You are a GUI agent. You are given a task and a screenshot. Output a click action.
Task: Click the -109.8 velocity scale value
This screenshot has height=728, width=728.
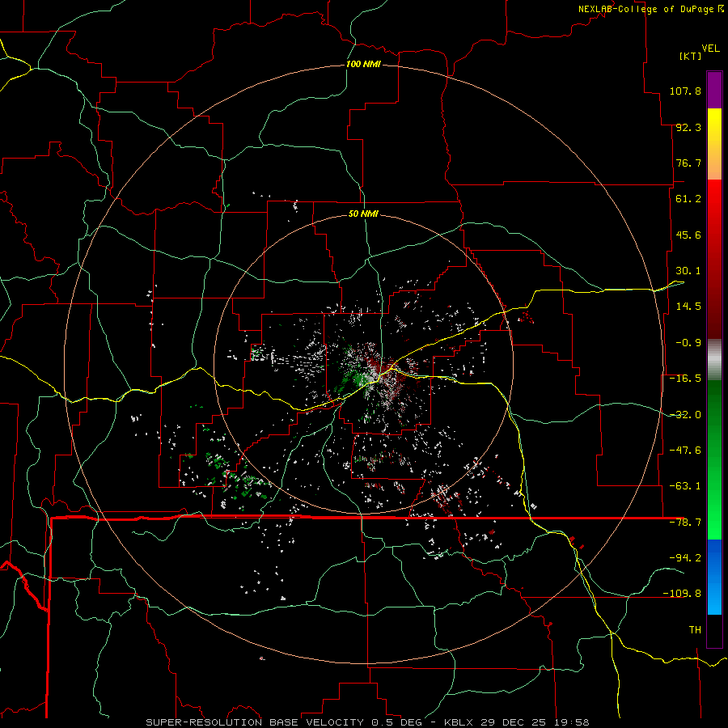point(682,594)
